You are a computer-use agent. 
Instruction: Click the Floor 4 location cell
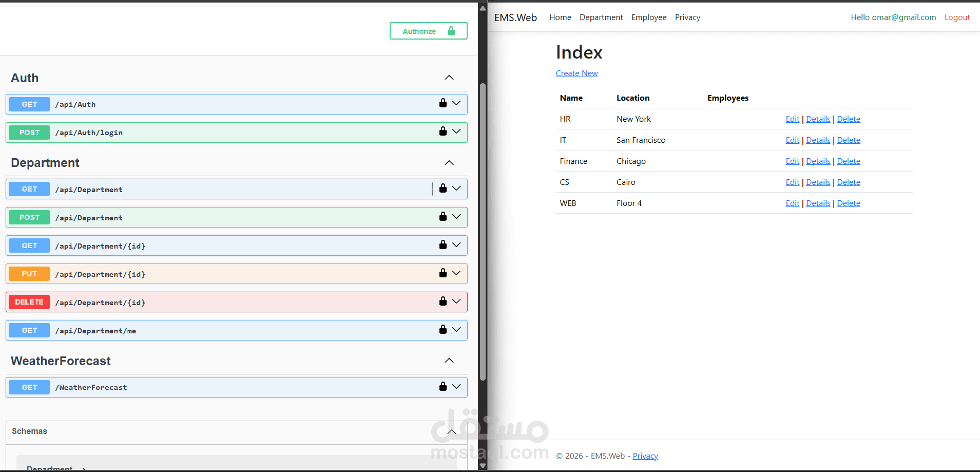pyautogui.click(x=629, y=203)
